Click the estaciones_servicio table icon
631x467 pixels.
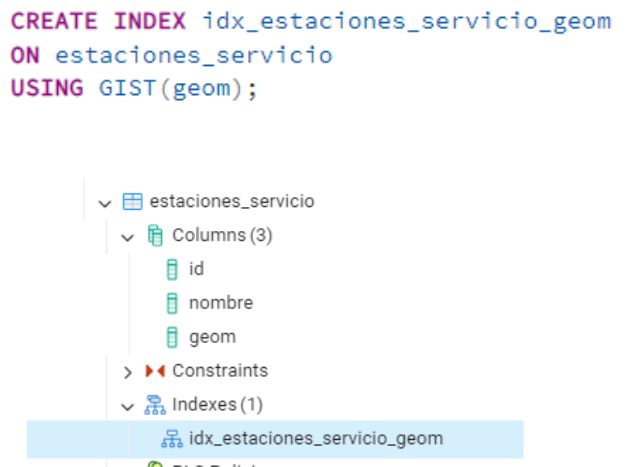click(133, 202)
